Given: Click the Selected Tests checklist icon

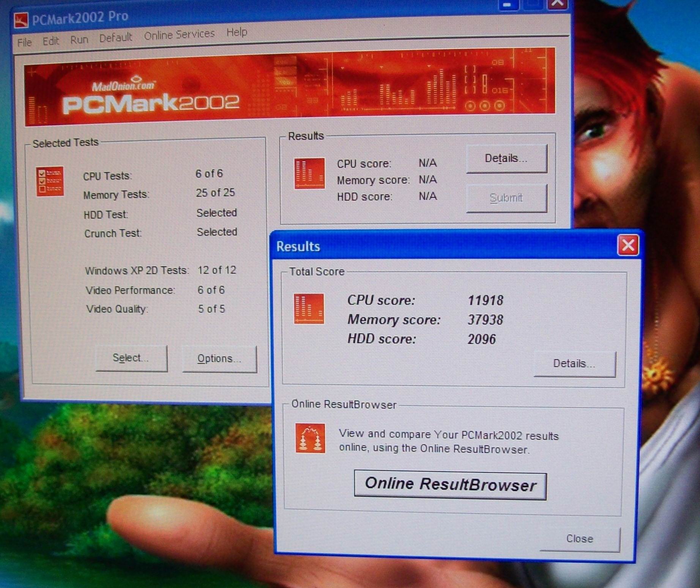Looking at the screenshot, I should 50,181.
